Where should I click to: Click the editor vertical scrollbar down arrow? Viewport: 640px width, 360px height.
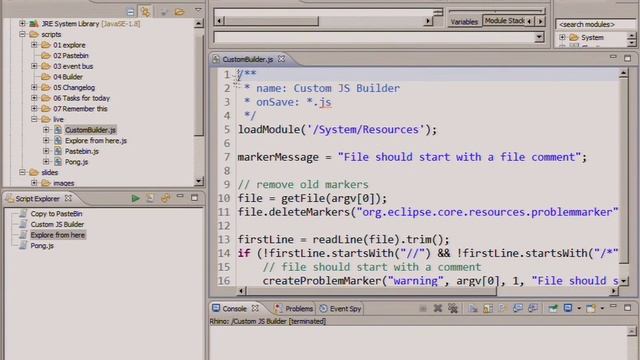(x=624, y=281)
